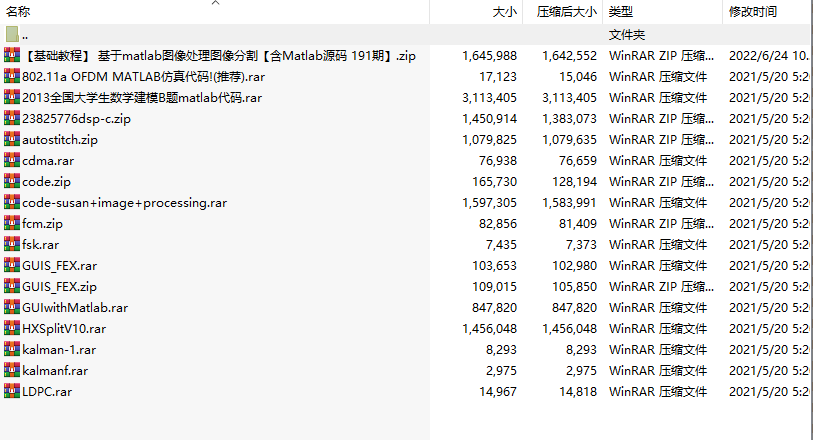
Task: Select the archive icon for 802.11a OFDM MATLAB仿真代码!(推荐).rar
Action: 12,77
